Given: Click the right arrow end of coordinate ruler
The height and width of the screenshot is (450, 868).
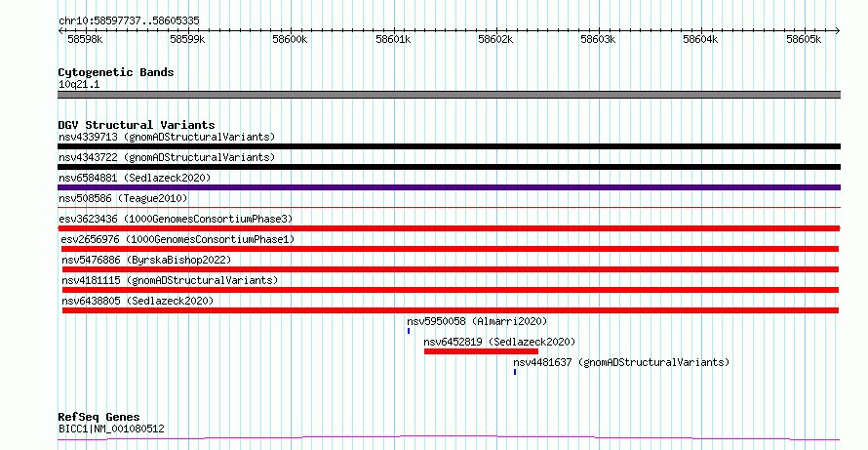Looking at the screenshot, I should (838, 31).
